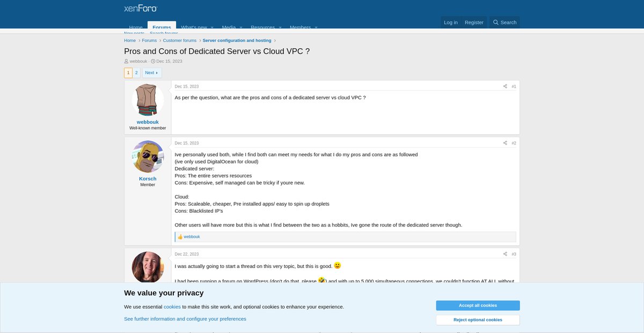Open the #2 post permalink
The height and width of the screenshot is (333, 644).
514,143
